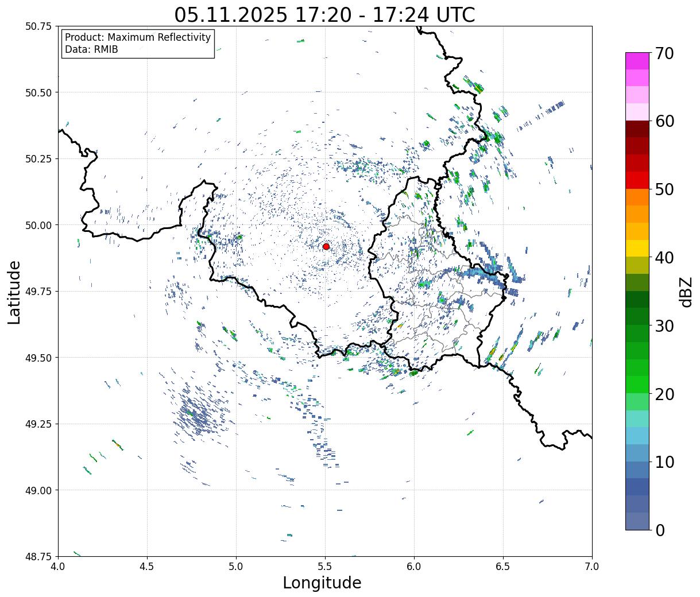
Task: Click the colorbar tick label 50
Action: [x=664, y=189]
